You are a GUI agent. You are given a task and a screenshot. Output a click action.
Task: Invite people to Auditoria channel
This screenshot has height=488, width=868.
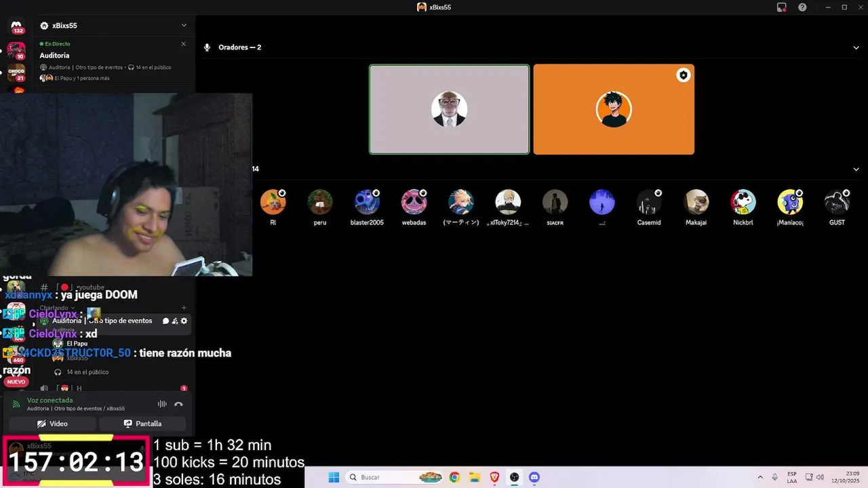[175, 321]
